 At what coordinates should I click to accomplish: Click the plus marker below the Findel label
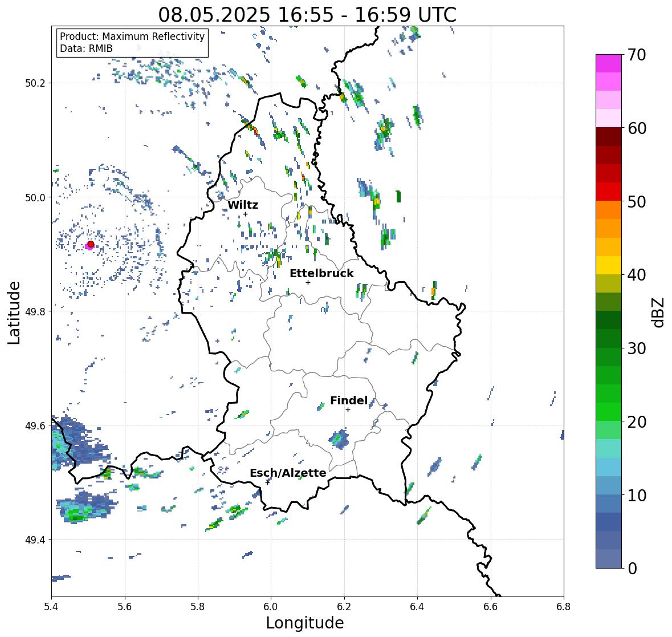[x=348, y=410]
